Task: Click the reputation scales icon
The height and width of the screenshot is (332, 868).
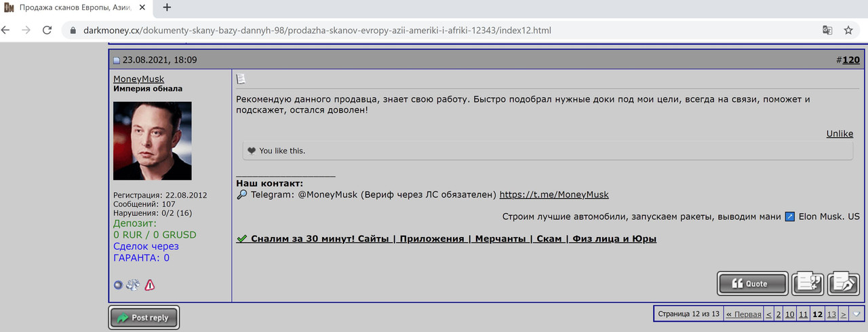Action: (133, 285)
